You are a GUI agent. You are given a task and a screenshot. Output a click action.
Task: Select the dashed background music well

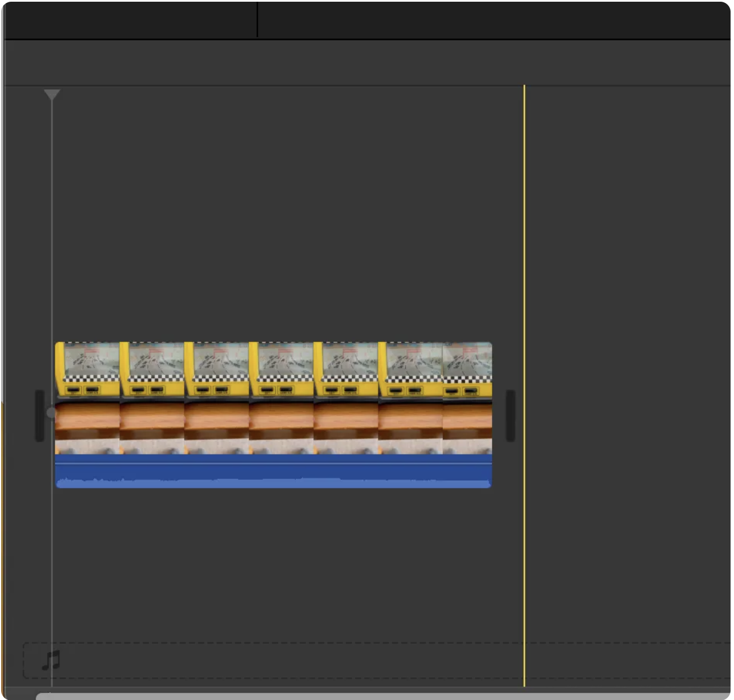click(x=342, y=660)
